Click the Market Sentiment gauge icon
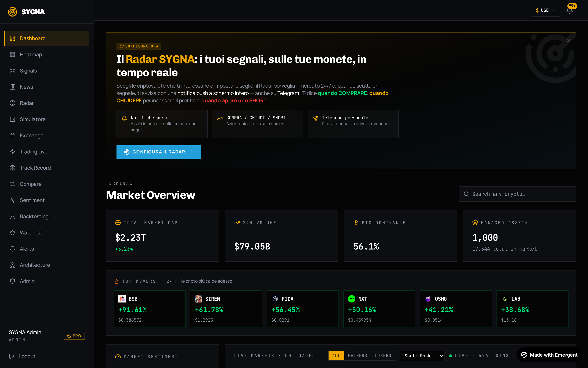The width and height of the screenshot is (588, 368). point(118,357)
